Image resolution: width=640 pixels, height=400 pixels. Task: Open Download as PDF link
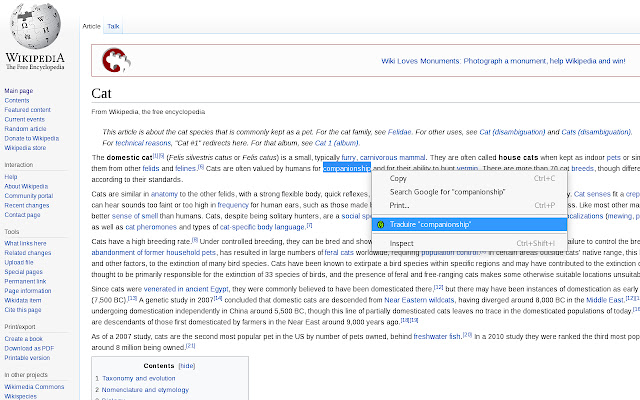coord(29,348)
